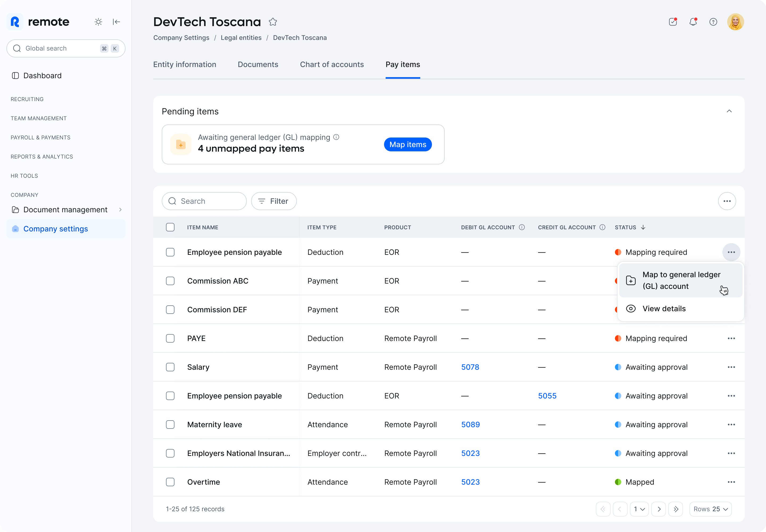The height and width of the screenshot is (532, 766).
Task: Switch to the Chart of accounts tab
Action: click(332, 65)
